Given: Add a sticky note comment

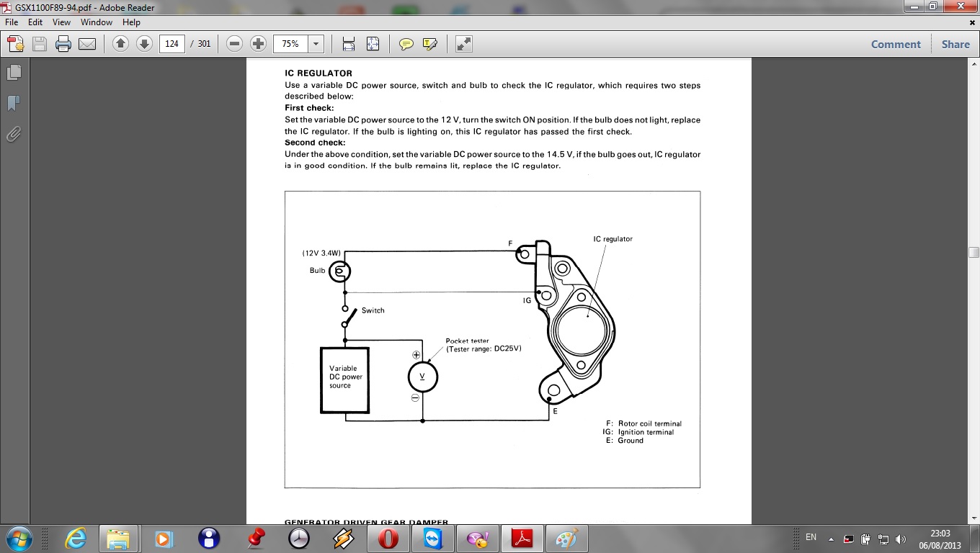Looking at the screenshot, I should 406,44.
